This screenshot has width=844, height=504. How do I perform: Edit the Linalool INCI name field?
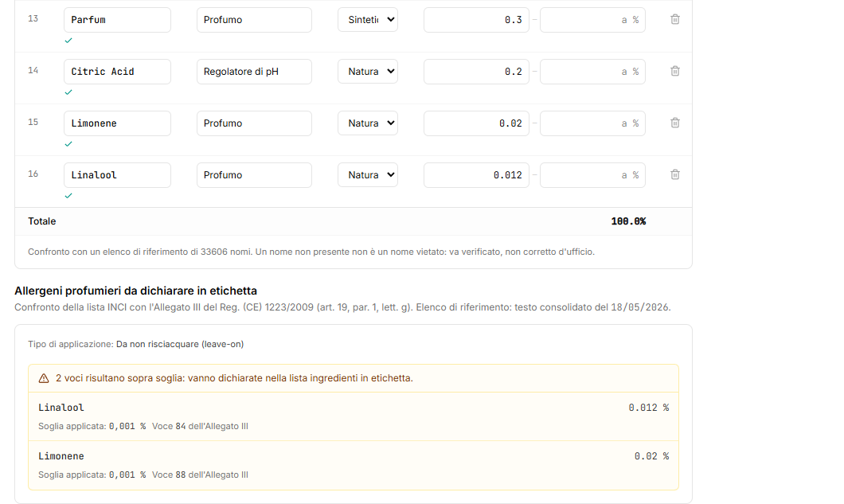coord(117,175)
